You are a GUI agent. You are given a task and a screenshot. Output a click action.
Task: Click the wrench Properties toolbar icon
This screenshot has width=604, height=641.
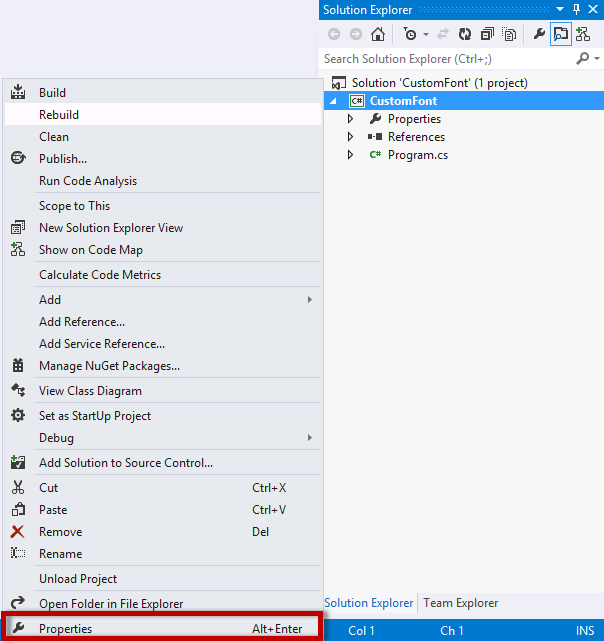(x=539, y=34)
